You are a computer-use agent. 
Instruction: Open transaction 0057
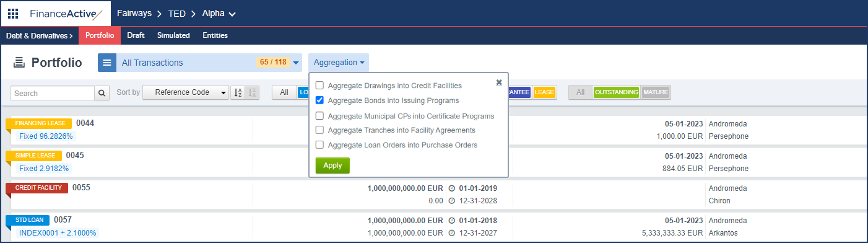click(63, 219)
